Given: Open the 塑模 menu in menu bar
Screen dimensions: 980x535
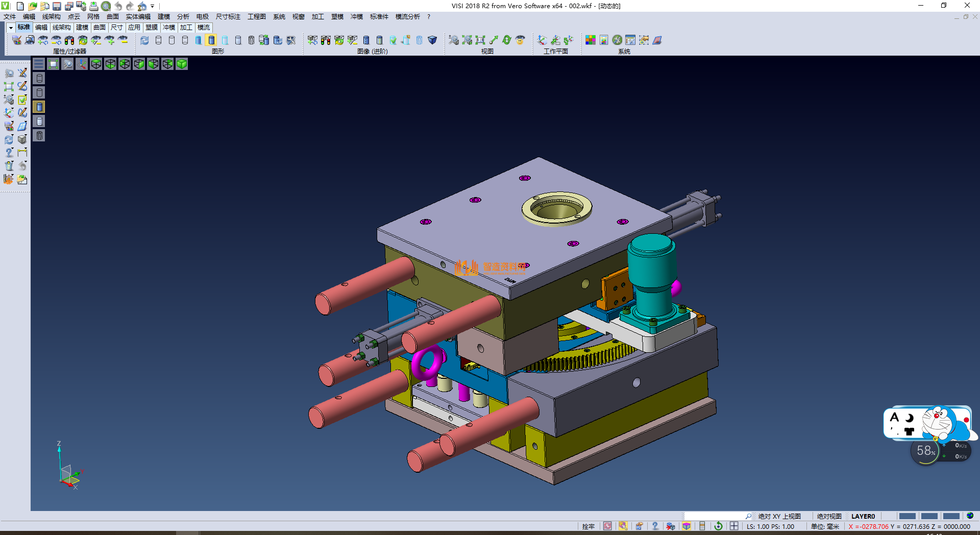Looking at the screenshot, I should pos(337,17).
